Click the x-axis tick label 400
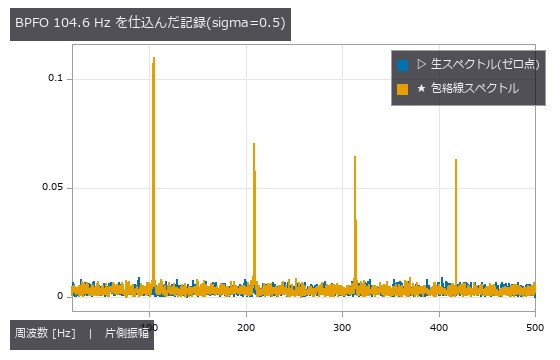This screenshot has width=560, height=360. point(439,328)
